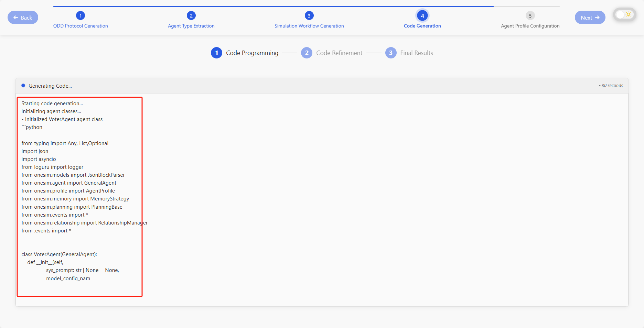The width and height of the screenshot is (644, 328).
Task: Click the 'sys_prompt: str | None' line
Action: pyautogui.click(x=83, y=270)
